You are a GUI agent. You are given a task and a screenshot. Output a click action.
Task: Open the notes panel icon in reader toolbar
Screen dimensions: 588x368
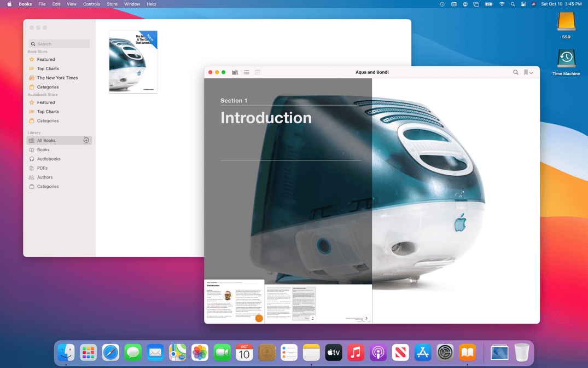(258, 72)
